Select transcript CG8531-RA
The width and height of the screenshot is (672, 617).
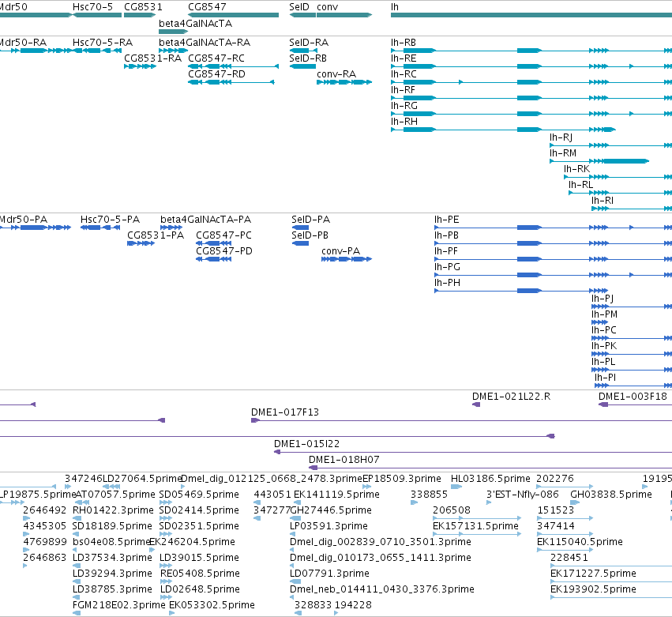coord(153,58)
